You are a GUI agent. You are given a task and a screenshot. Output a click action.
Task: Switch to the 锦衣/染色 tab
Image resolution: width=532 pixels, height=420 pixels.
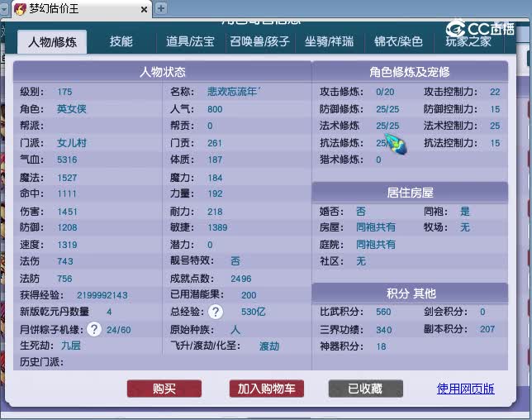click(x=399, y=41)
